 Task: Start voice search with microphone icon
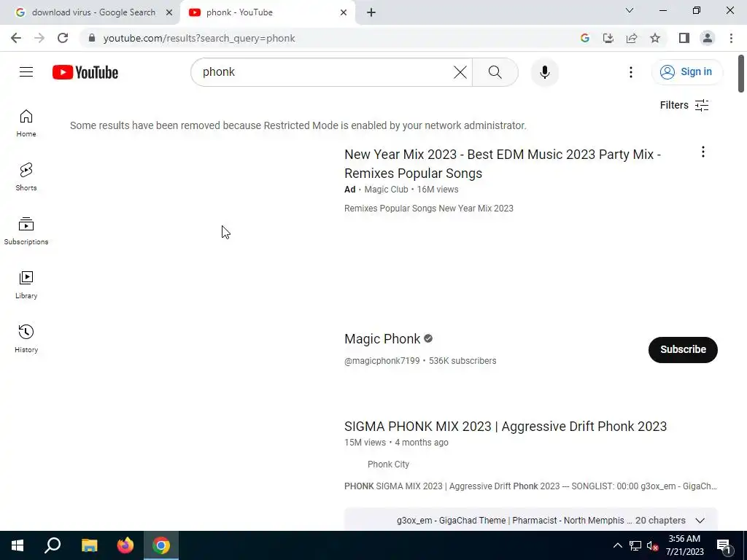click(x=544, y=72)
